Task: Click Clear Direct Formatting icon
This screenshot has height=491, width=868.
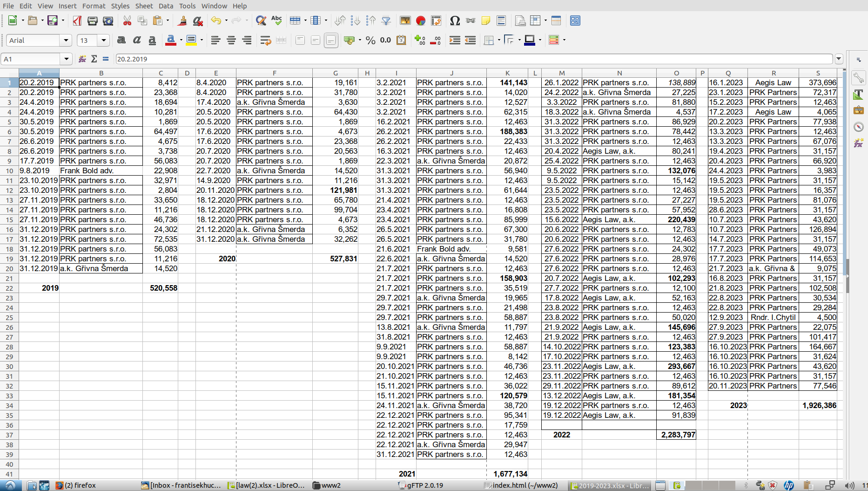Action: [198, 20]
